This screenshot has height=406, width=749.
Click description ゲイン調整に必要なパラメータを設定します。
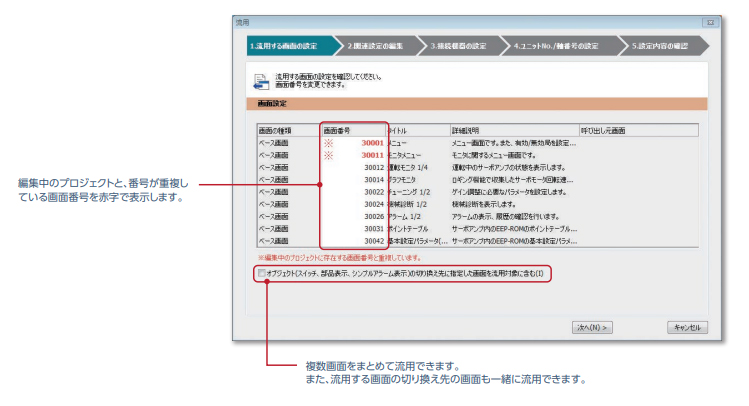pos(509,192)
